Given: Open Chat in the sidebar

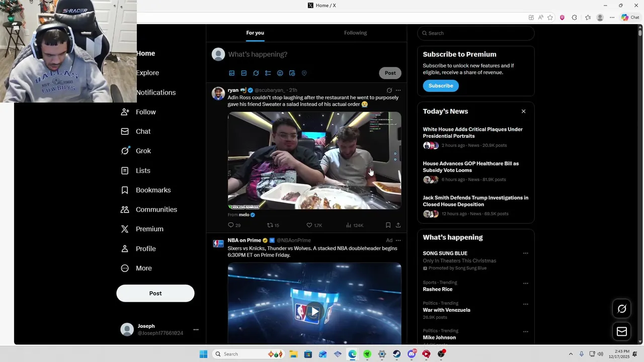Looking at the screenshot, I should pyautogui.click(x=136, y=132).
